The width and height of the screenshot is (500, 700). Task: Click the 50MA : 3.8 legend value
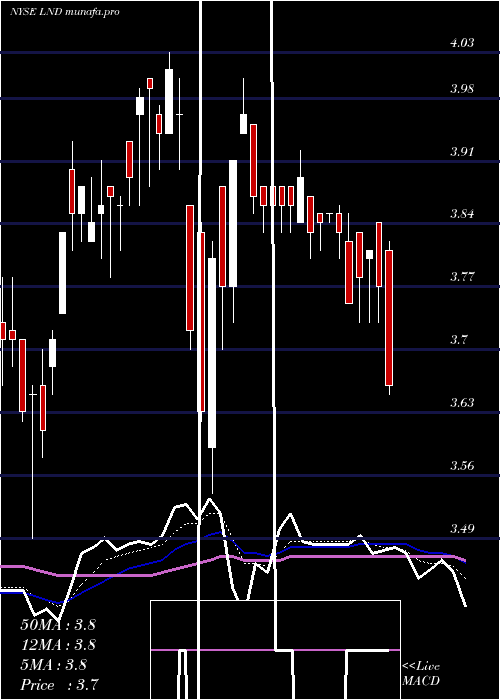point(58,625)
